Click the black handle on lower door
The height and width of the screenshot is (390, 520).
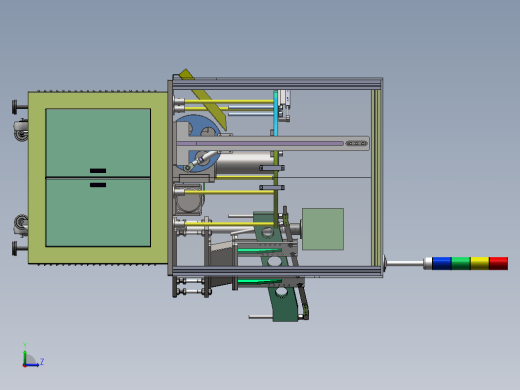98,185
